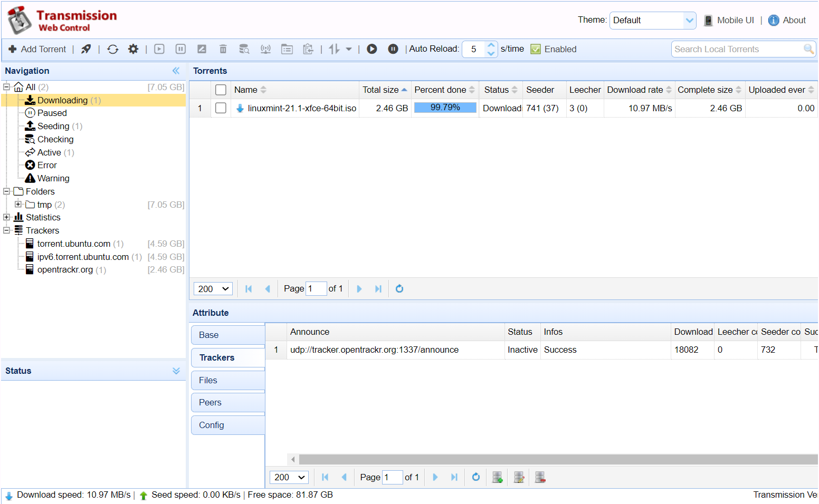Click the reload torrent list icon
Screen dimensions: 819x504
[x=112, y=49]
